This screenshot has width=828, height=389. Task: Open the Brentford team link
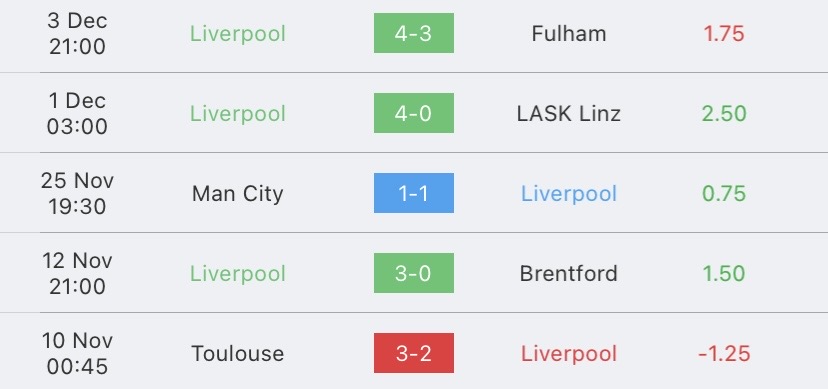point(569,273)
